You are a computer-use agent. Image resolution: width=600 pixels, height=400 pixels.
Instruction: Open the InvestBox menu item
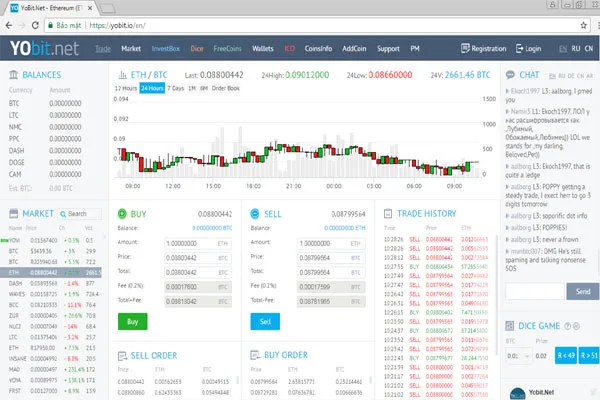pyautogui.click(x=166, y=49)
